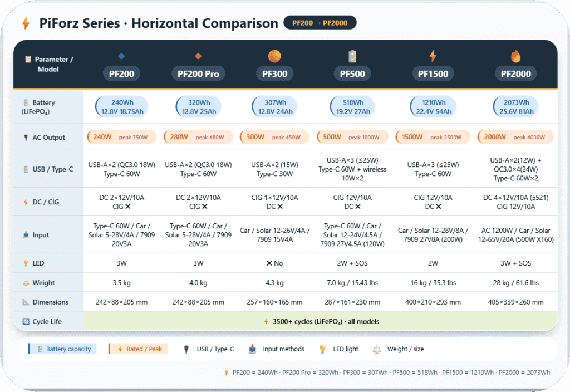The image size is (570, 392).
Task: Click the Rated / Peak legend swatch
Action: coord(138,349)
